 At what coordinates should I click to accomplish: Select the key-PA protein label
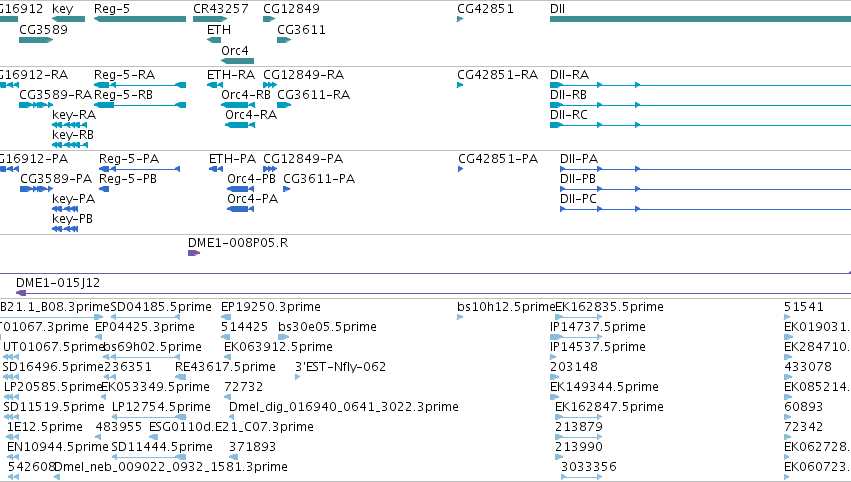click(x=73, y=199)
